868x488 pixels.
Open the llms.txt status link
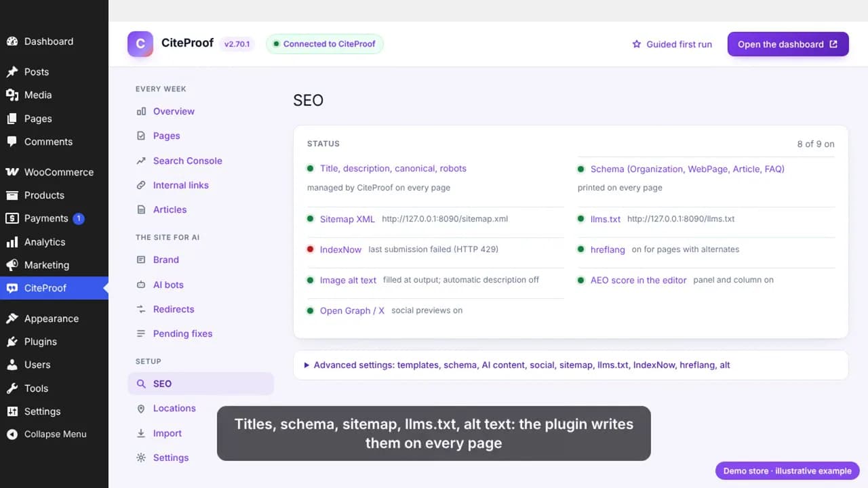(x=606, y=219)
